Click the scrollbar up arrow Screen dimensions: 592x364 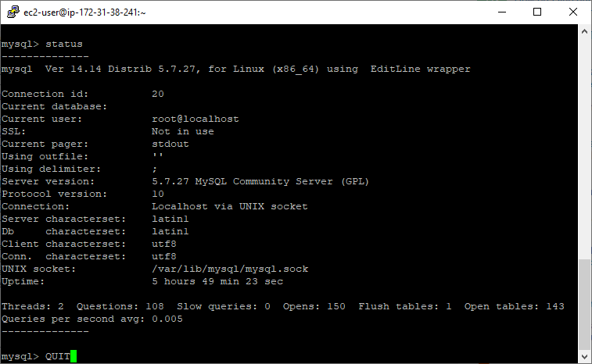[x=584, y=32]
